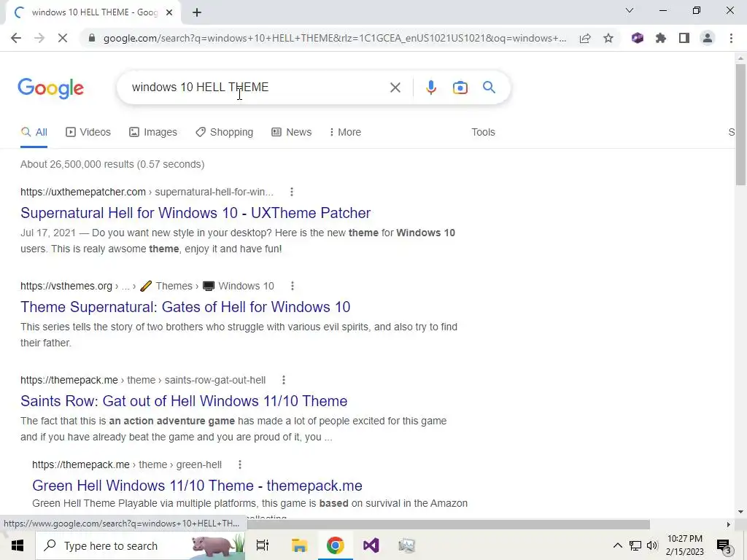Image resolution: width=747 pixels, height=560 pixels.
Task: Click the forward navigation arrow
Action: tap(39, 38)
